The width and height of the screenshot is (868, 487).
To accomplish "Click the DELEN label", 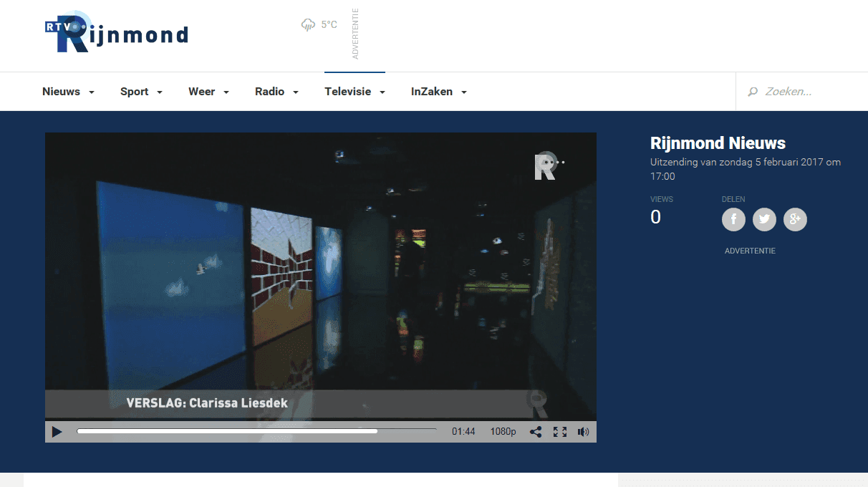I will tap(733, 199).
